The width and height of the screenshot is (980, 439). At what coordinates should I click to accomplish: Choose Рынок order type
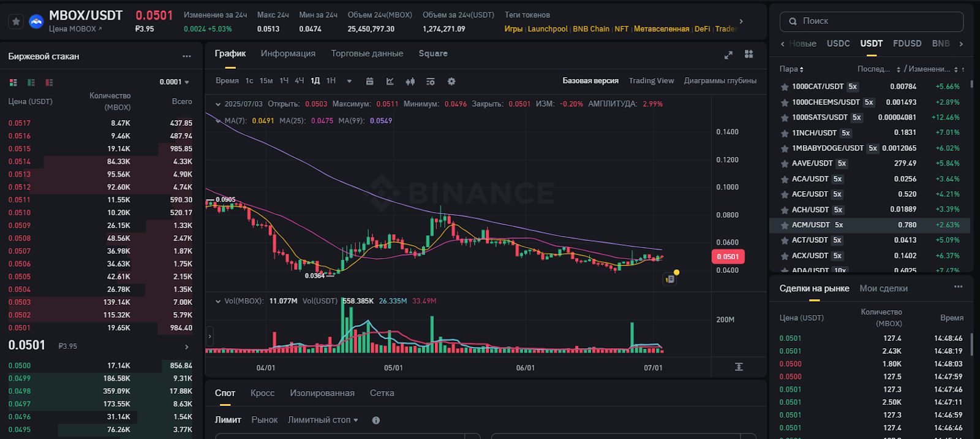pos(265,420)
